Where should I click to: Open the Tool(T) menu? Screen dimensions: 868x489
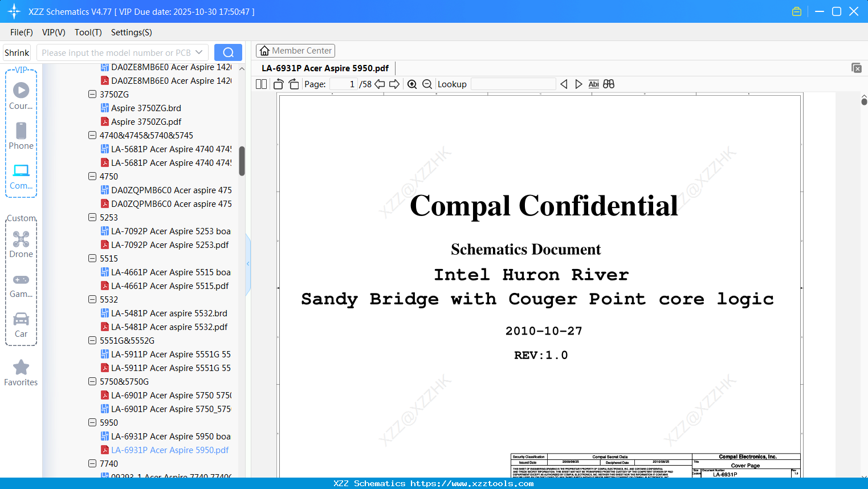[88, 32]
